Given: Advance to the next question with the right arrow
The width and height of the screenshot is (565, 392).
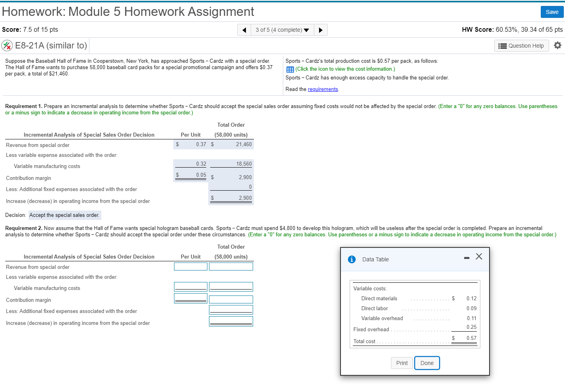Looking at the screenshot, I should (321, 29).
